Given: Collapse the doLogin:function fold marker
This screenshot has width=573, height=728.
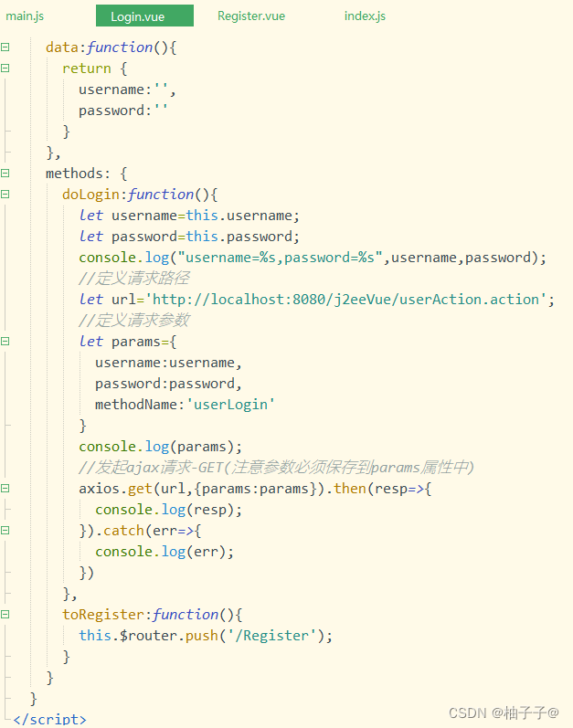Looking at the screenshot, I should tap(5, 194).
